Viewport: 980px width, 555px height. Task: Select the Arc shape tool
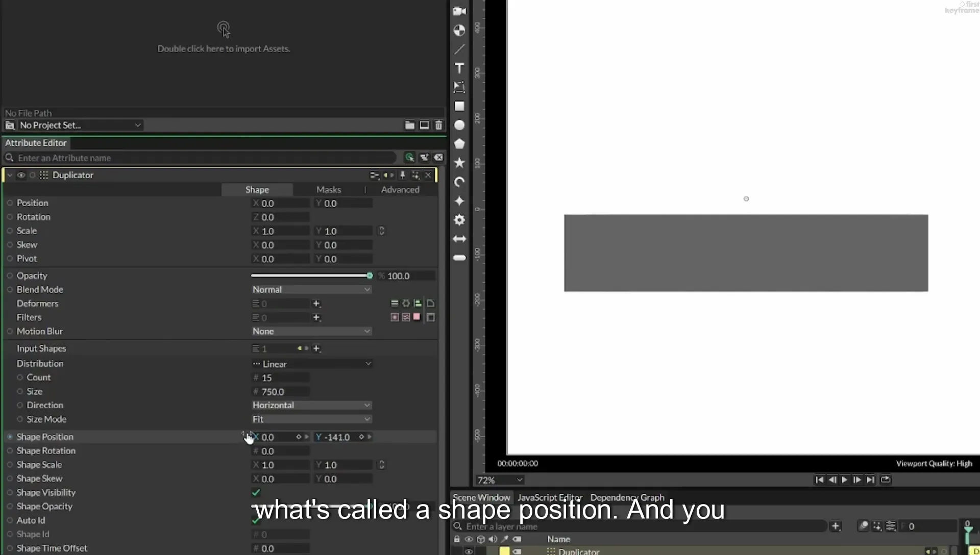coord(459,182)
